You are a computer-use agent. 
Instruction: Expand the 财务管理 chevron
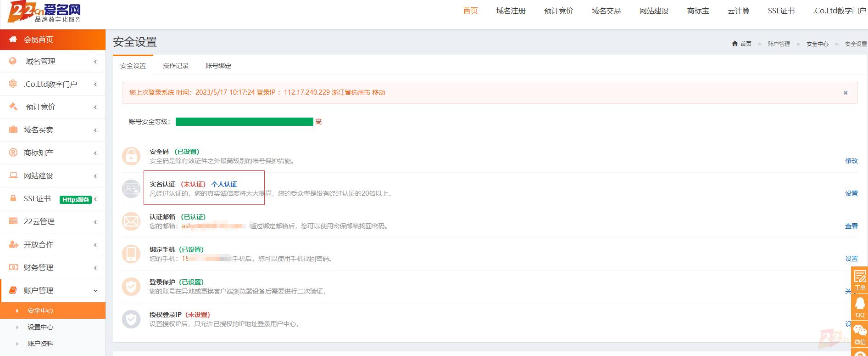tap(95, 268)
